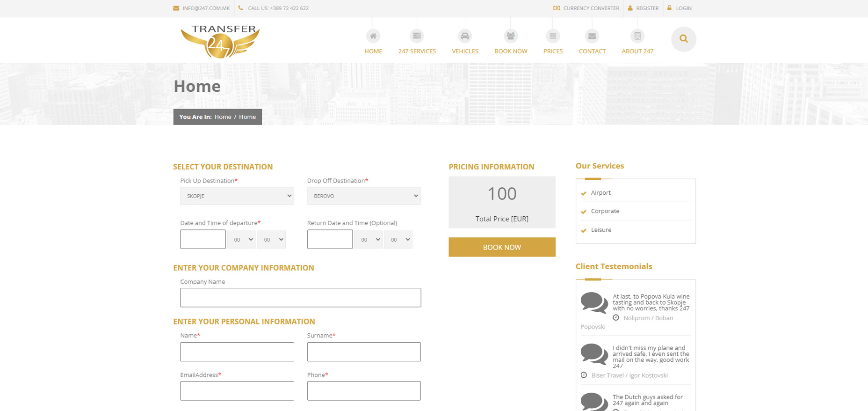868x411 pixels.
Task: Click the departure date input field
Action: 203,239
